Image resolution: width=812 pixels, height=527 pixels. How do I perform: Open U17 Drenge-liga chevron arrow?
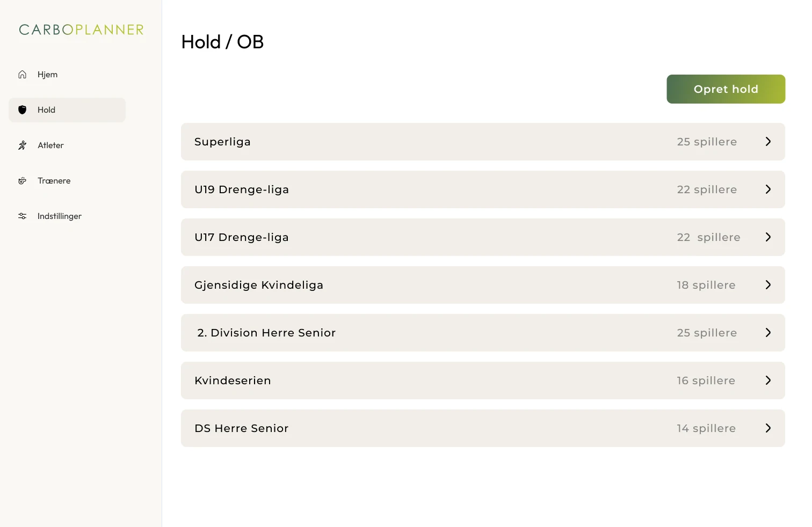[x=768, y=237]
